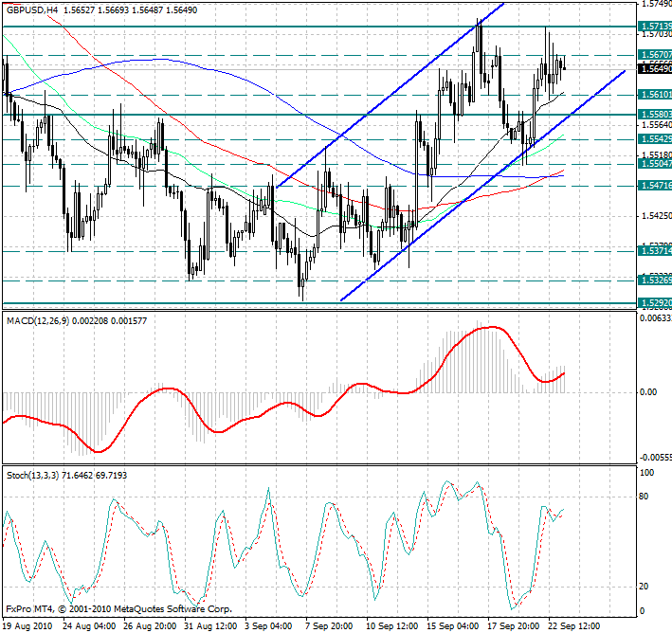Click the MACD 0.00 zero-line scale value

(648, 392)
